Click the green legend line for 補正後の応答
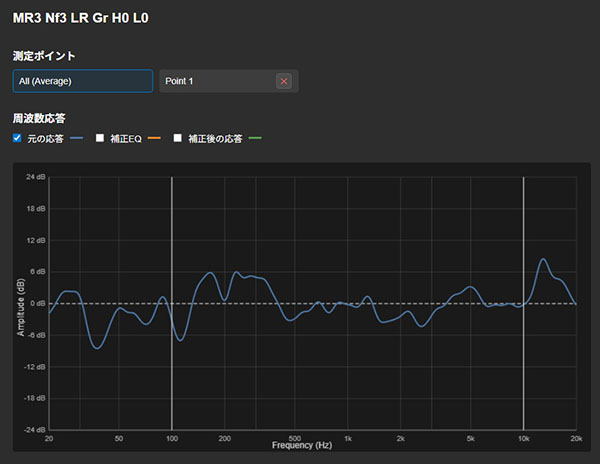The width and height of the screenshot is (600, 464). (x=254, y=139)
